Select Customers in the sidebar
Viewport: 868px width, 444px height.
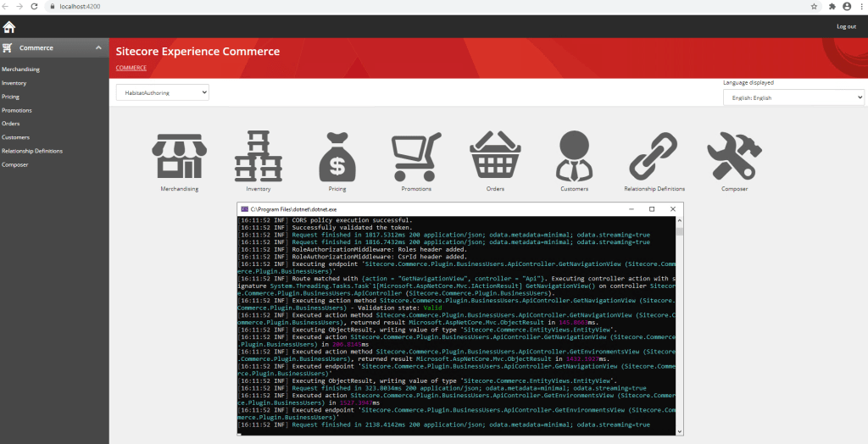[15, 137]
